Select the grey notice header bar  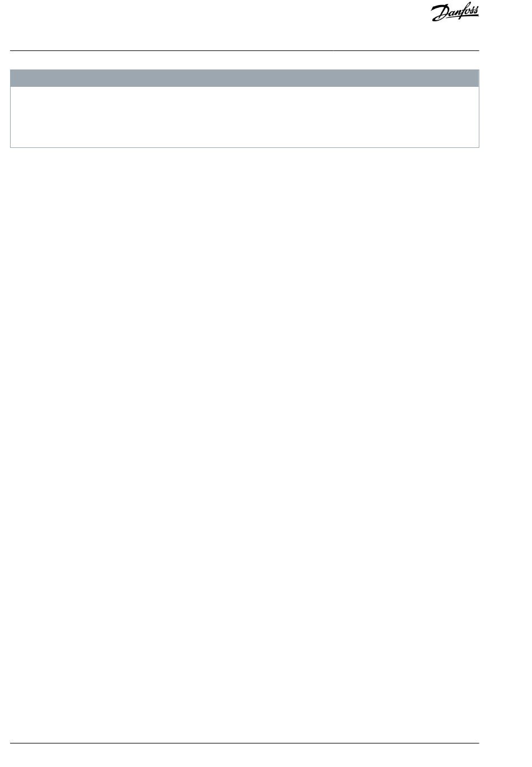pyautogui.click(x=245, y=78)
